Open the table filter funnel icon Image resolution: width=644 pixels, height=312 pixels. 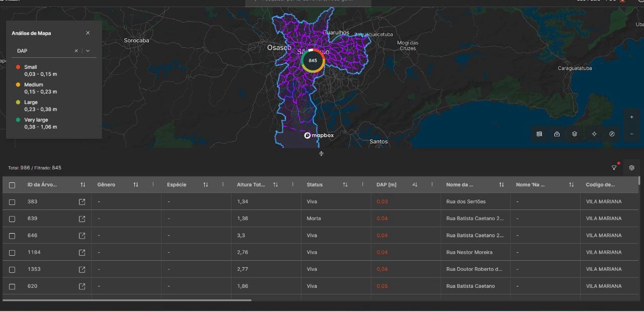614,168
